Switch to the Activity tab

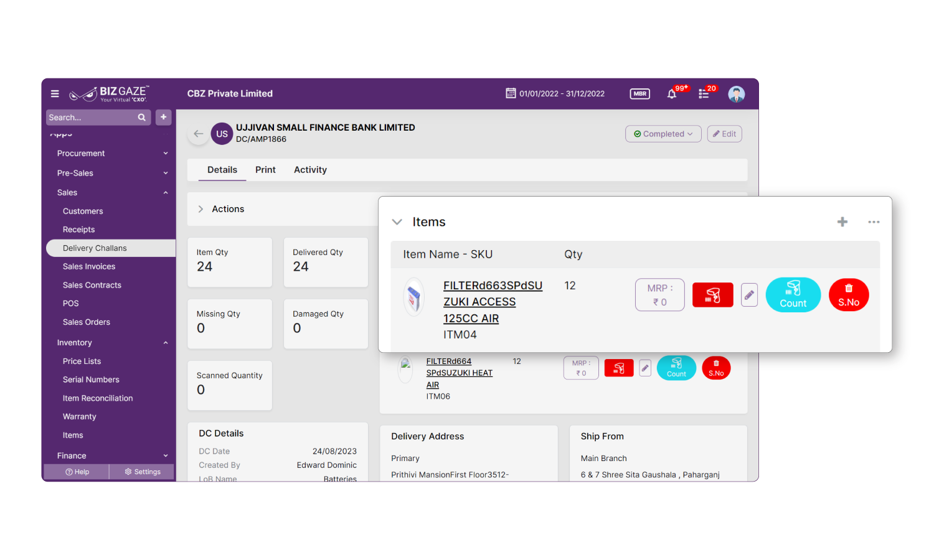coord(310,170)
